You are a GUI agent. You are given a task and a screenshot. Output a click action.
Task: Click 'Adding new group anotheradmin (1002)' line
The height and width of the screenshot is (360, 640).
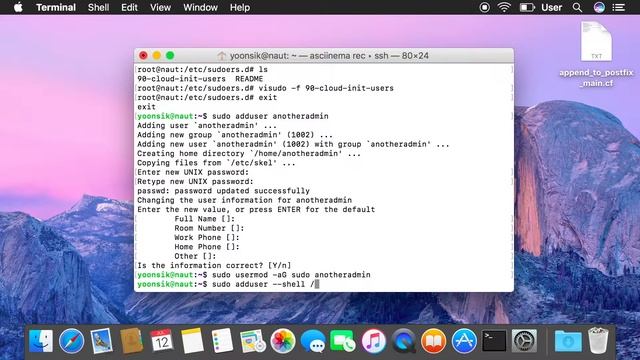coord(235,135)
